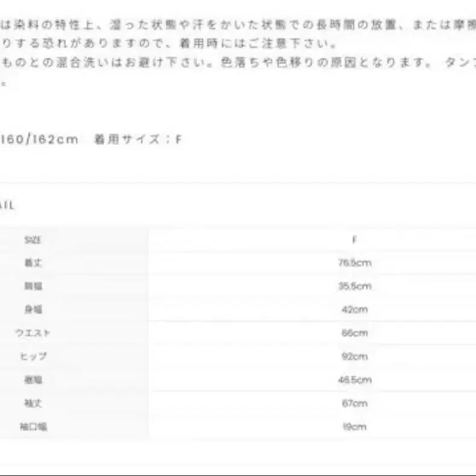Select the F size value cell

(x=354, y=240)
